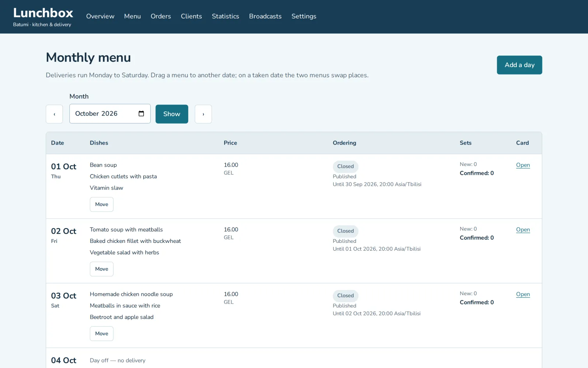Open the Menu nav item

(132, 16)
